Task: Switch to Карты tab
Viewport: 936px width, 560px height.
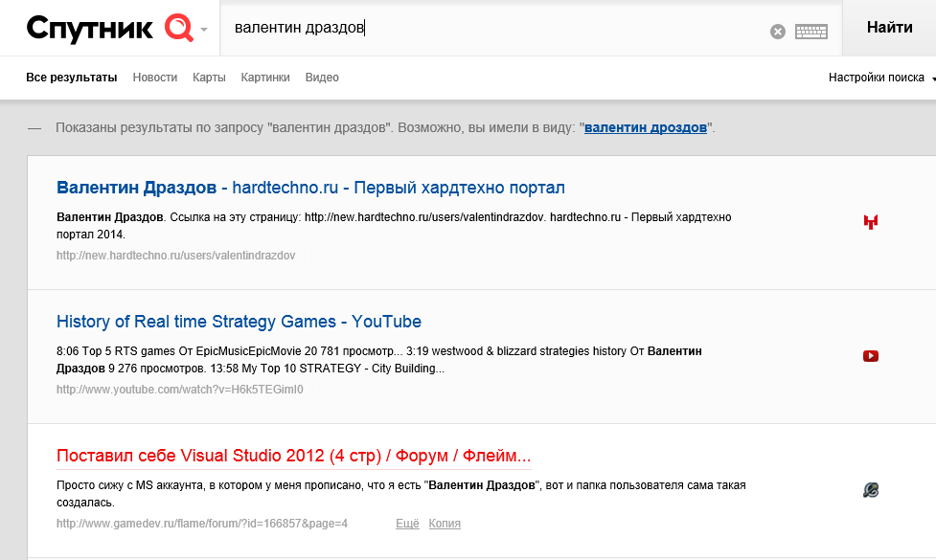Action: (x=209, y=78)
